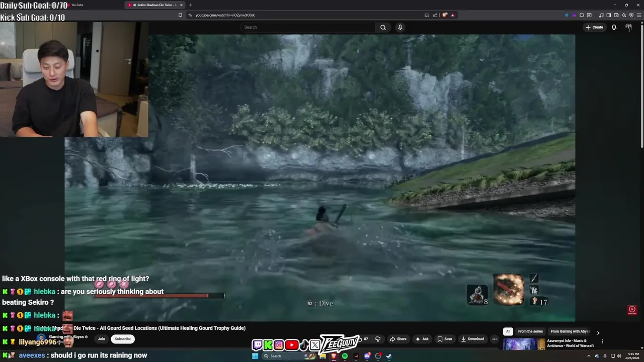644x362 pixels.
Task: Select the All filter chip
Action: (x=508, y=331)
